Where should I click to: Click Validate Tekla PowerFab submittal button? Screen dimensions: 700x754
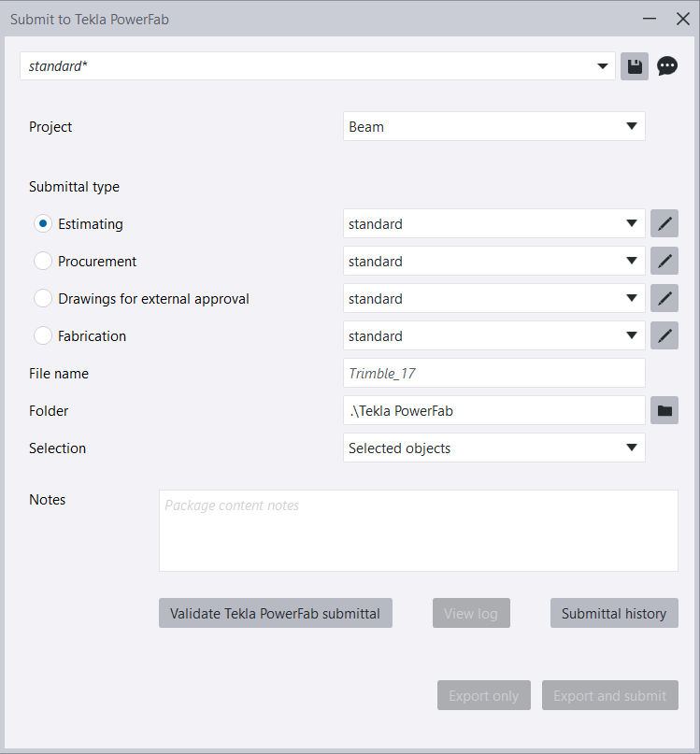pyautogui.click(x=276, y=614)
